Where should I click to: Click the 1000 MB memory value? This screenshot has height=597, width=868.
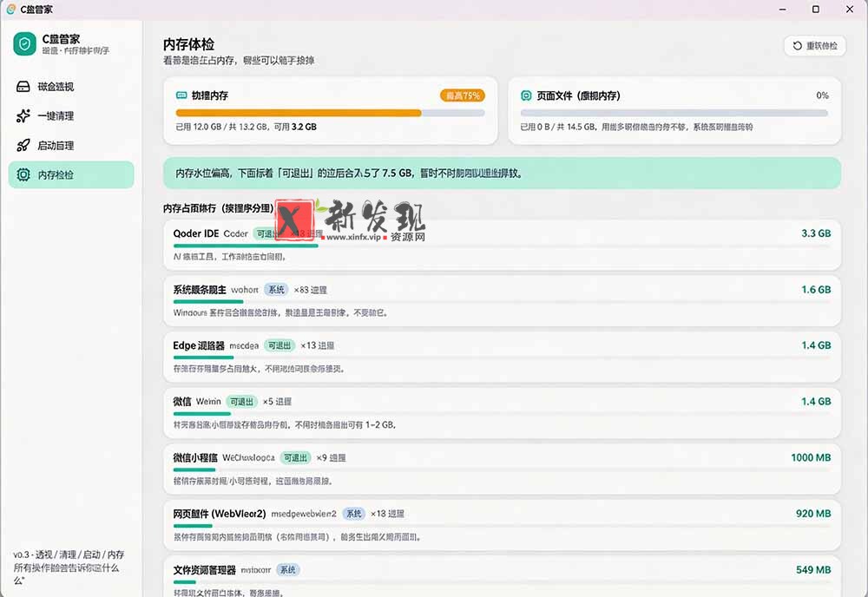coord(811,457)
